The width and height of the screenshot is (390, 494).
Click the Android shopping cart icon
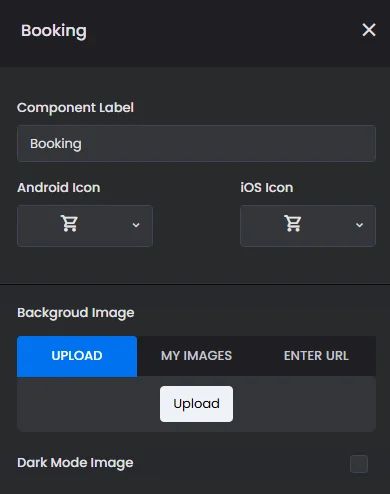pos(69,223)
